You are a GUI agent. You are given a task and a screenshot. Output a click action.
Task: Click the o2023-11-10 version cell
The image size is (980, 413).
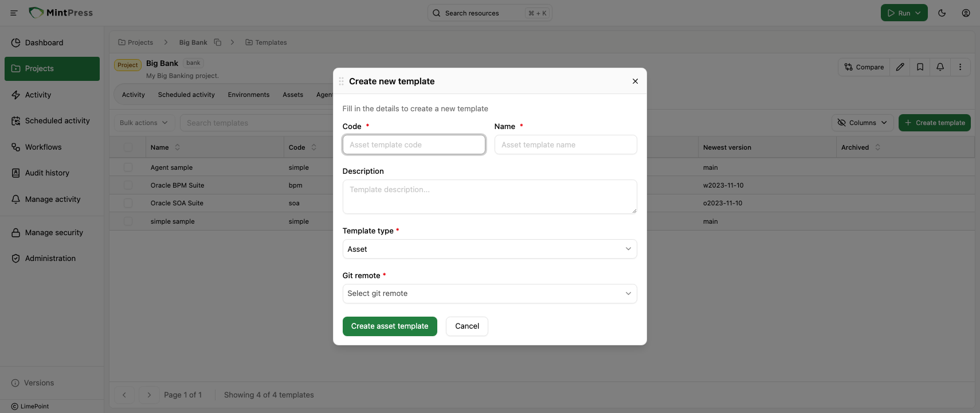(x=723, y=203)
